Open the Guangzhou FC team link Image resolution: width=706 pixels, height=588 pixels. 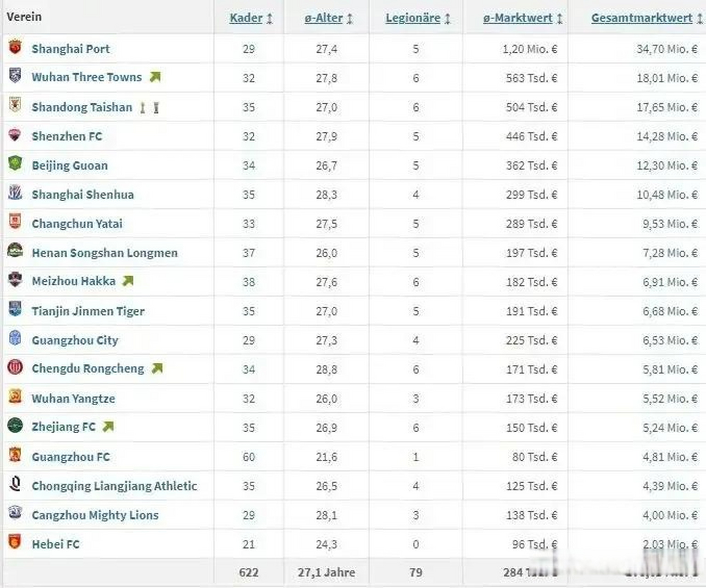71,457
